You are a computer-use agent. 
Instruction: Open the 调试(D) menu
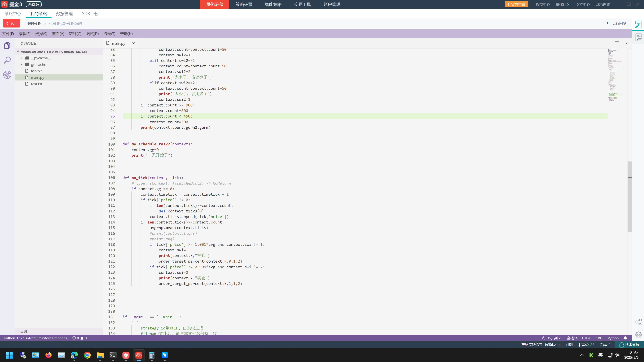pos(92,34)
